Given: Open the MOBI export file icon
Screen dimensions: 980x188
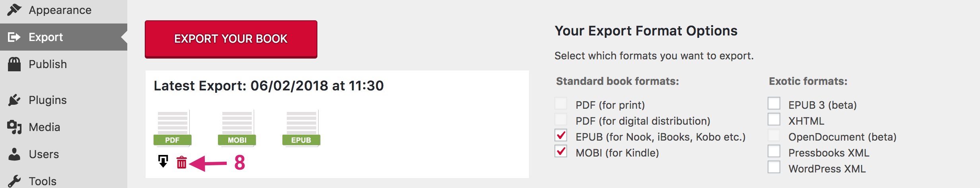Looking at the screenshot, I should pos(237,128).
